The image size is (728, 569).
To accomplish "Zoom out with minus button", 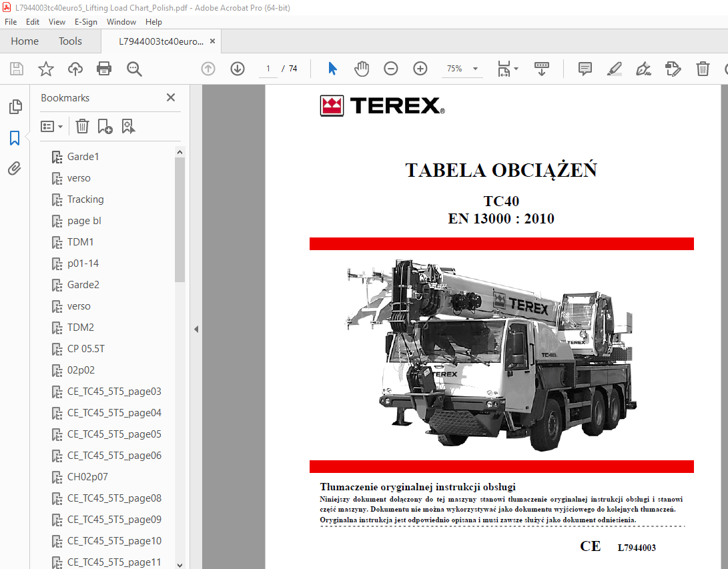I will [x=391, y=69].
